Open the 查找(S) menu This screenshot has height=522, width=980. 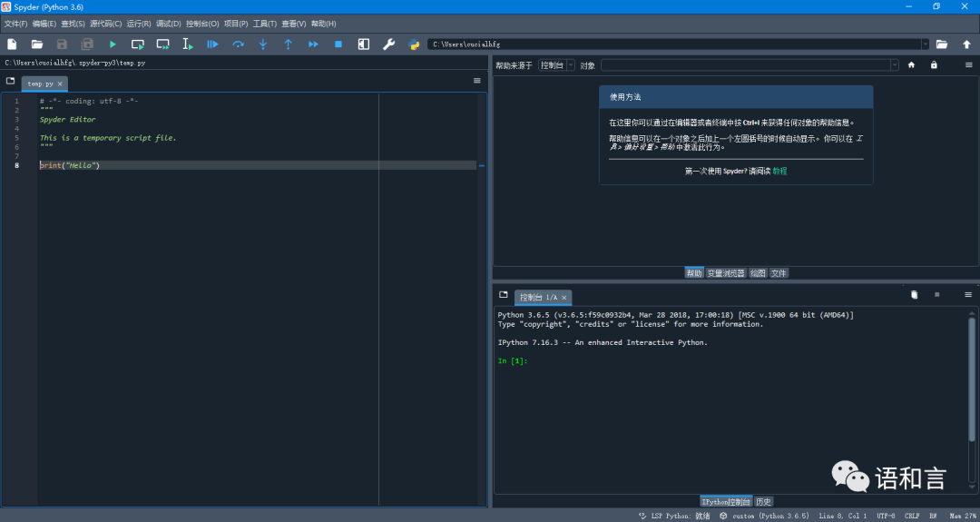[x=73, y=24]
